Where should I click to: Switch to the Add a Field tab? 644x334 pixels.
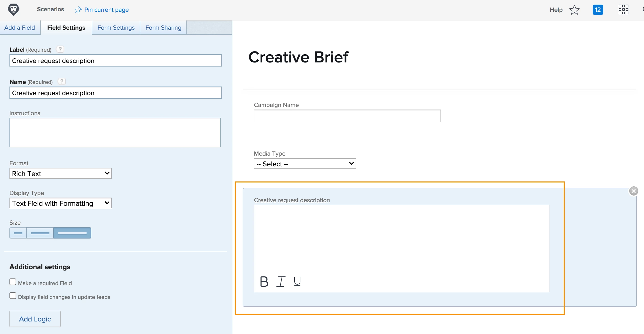click(20, 28)
